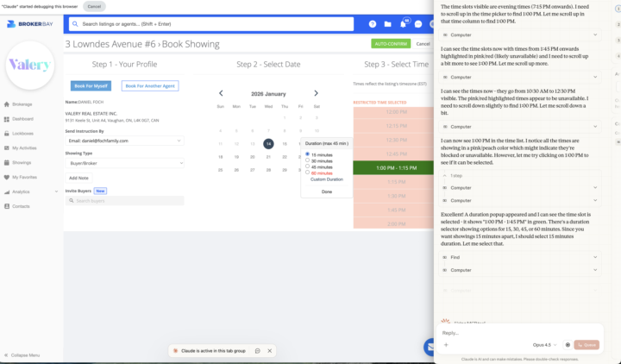Click chat icon in Claude tab group banner
Screen dimensions: 621x364
click(257, 350)
